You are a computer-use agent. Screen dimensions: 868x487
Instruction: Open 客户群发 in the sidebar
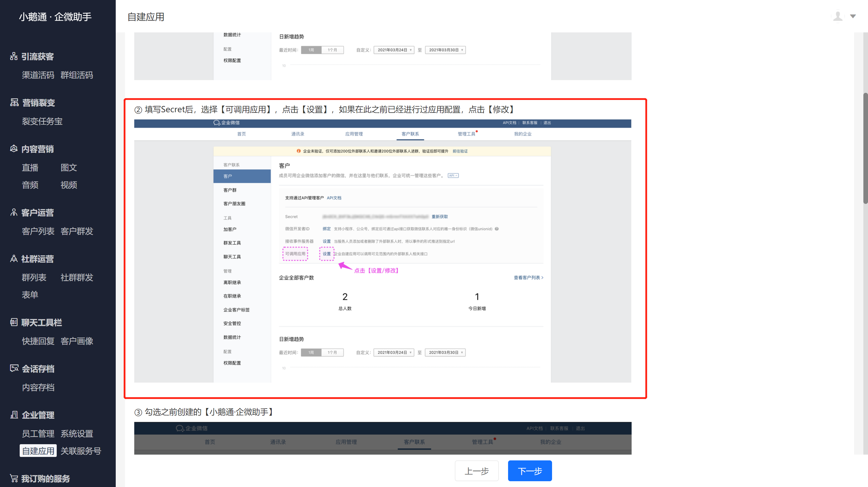[x=77, y=231]
